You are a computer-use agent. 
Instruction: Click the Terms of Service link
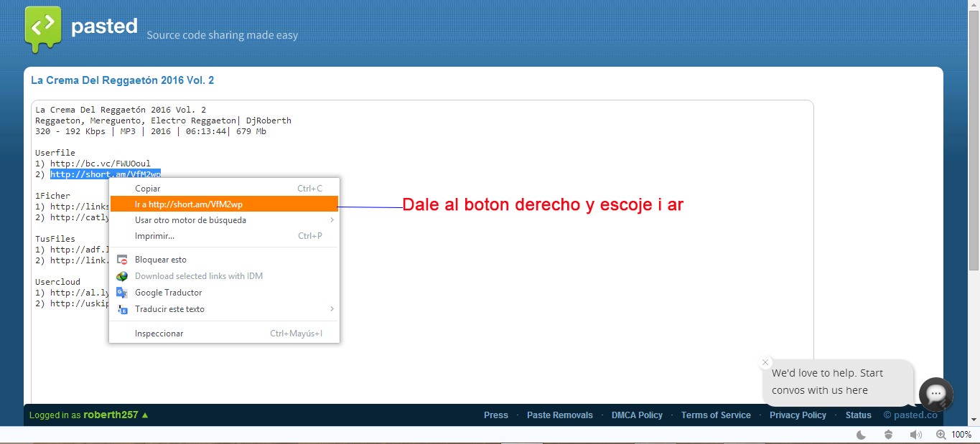716,415
